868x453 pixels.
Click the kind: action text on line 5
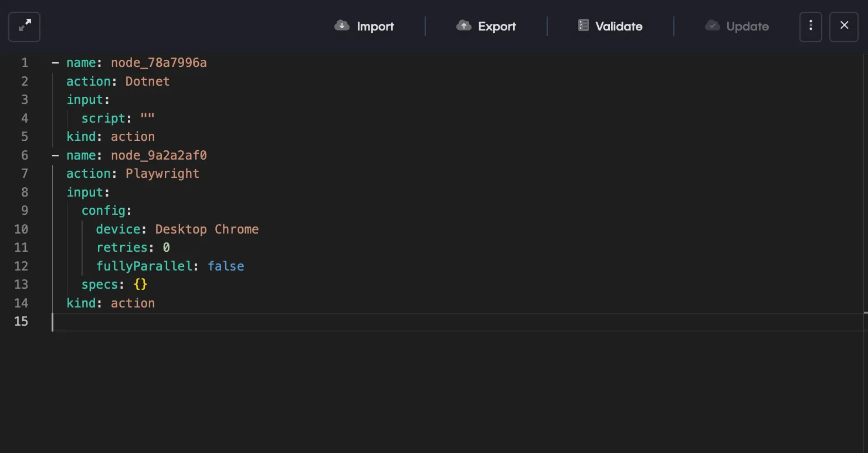tap(111, 137)
